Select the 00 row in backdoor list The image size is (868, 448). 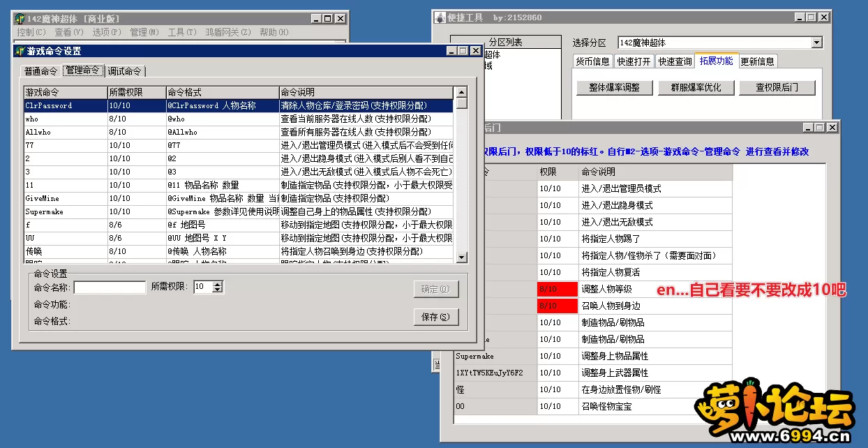592,406
